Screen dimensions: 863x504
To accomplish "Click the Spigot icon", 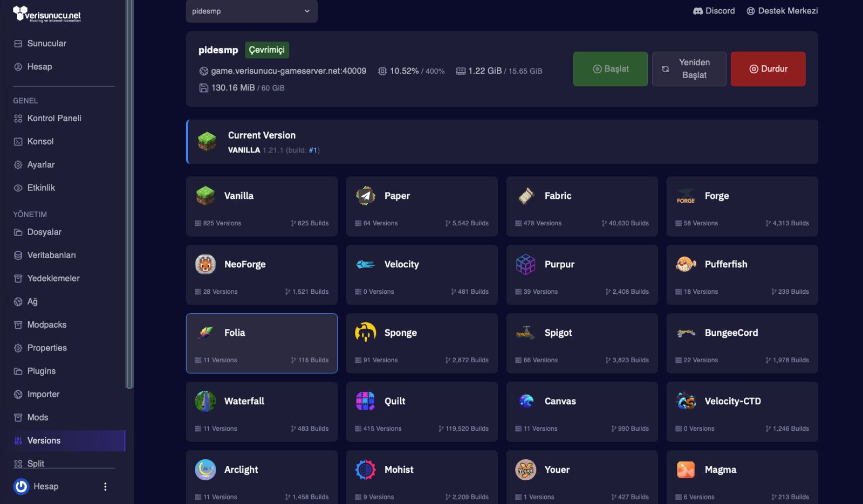I will pos(526,333).
